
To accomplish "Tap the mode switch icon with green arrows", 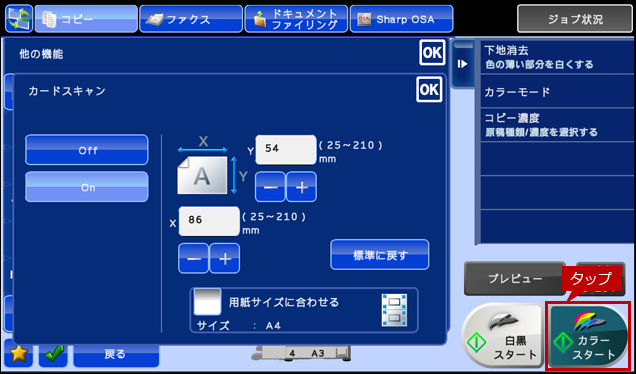I will point(19,19).
